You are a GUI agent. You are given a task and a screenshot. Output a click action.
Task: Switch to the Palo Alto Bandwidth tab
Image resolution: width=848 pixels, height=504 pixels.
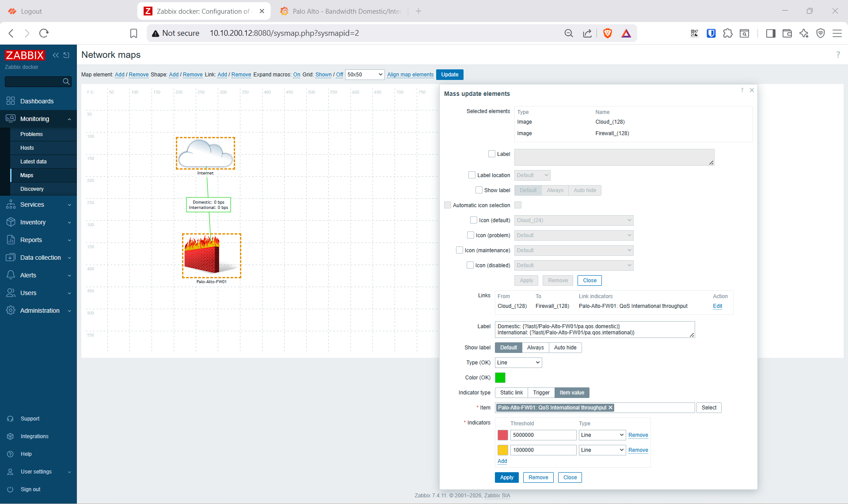[x=340, y=11]
